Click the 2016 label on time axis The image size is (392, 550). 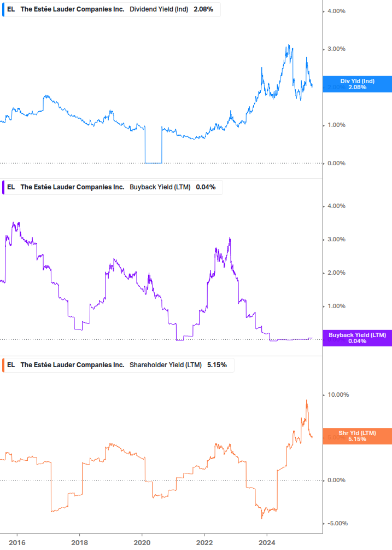pyautogui.click(x=17, y=543)
